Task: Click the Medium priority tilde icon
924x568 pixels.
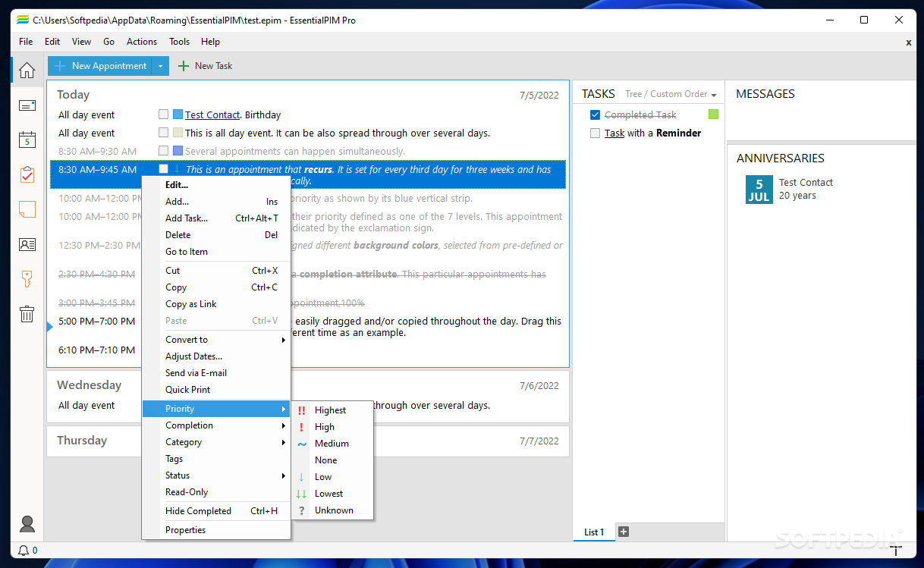Action: coord(302,444)
